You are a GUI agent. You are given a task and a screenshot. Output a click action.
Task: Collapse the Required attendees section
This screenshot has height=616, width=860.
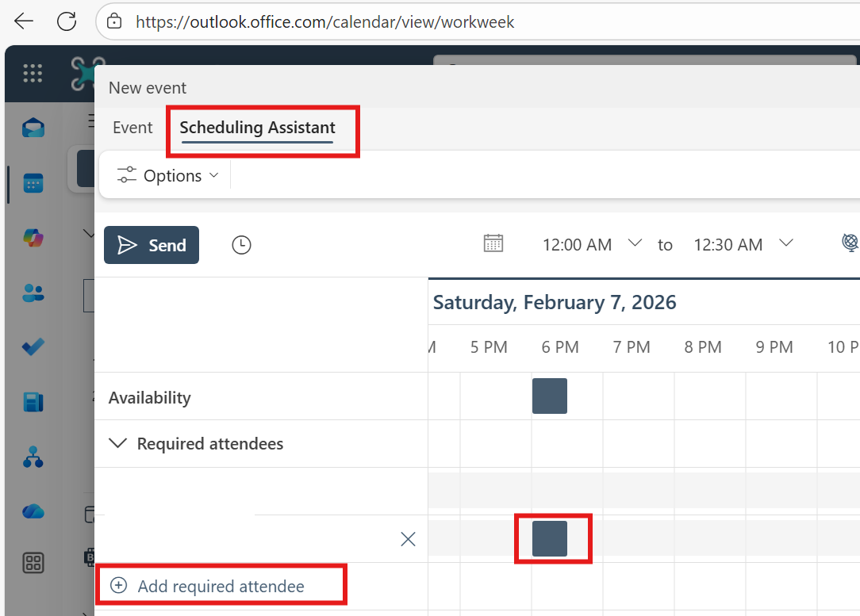[118, 443]
